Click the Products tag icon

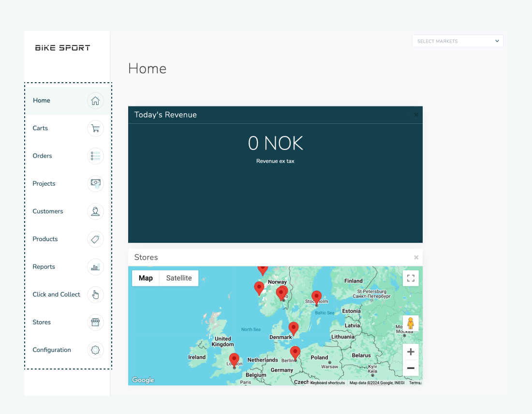[x=95, y=239]
